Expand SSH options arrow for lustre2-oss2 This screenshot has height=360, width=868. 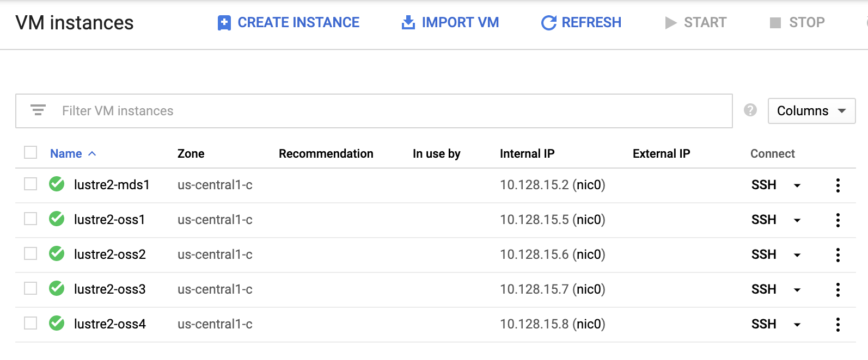(x=797, y=255)
